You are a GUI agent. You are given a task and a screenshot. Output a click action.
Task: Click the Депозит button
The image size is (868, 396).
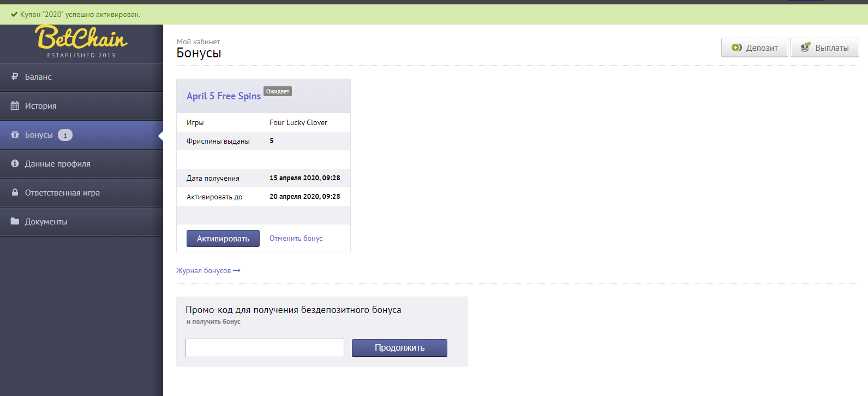tap(755, 48)
